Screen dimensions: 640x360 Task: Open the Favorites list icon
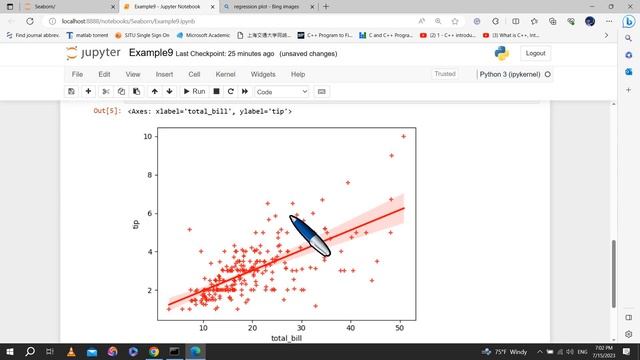(x=534, y=21)
